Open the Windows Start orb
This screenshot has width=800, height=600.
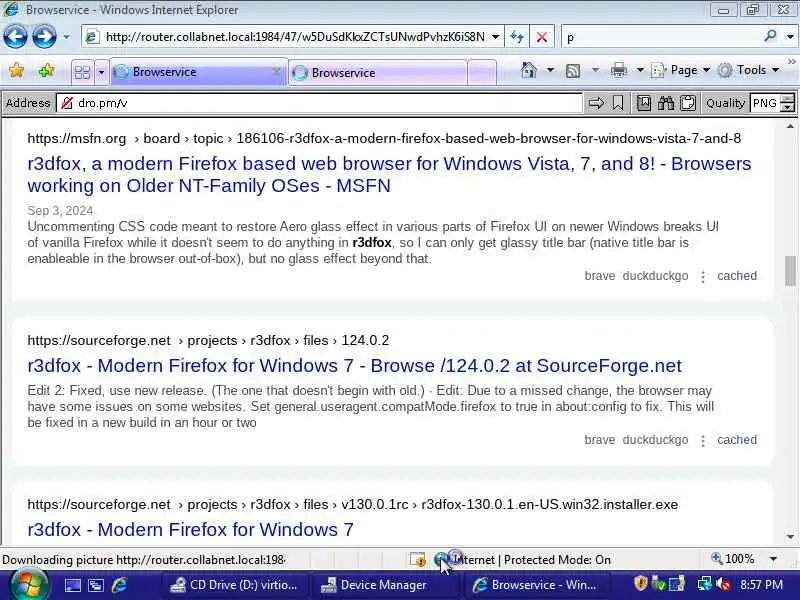[x=28, y=585]
